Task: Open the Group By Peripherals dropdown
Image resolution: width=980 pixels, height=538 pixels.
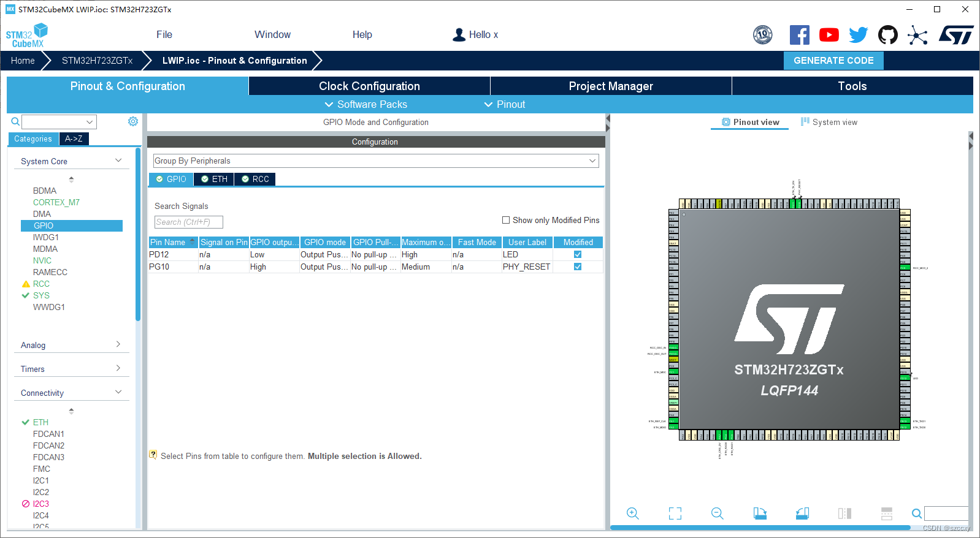Action: pyautogui.click(x=376, y=161)
